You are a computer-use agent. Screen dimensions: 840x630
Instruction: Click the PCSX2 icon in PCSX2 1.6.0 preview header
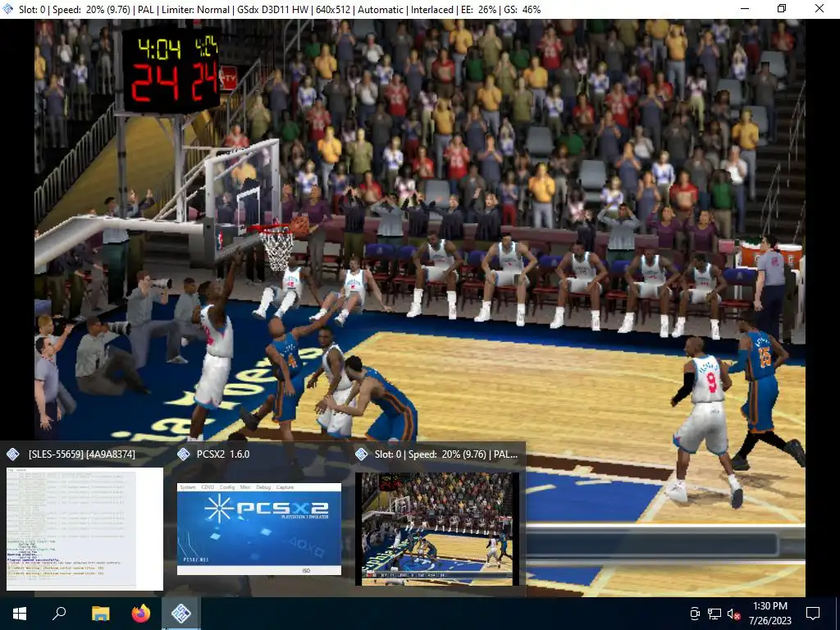[183, 454]
